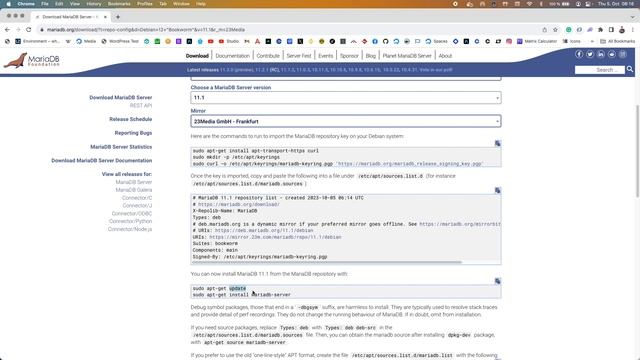Open Chrome's View menu
Screen dimensions: 640x360
75,4
